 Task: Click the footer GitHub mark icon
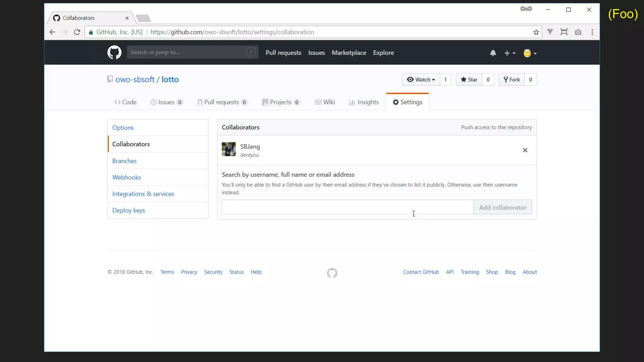[332, 273]
